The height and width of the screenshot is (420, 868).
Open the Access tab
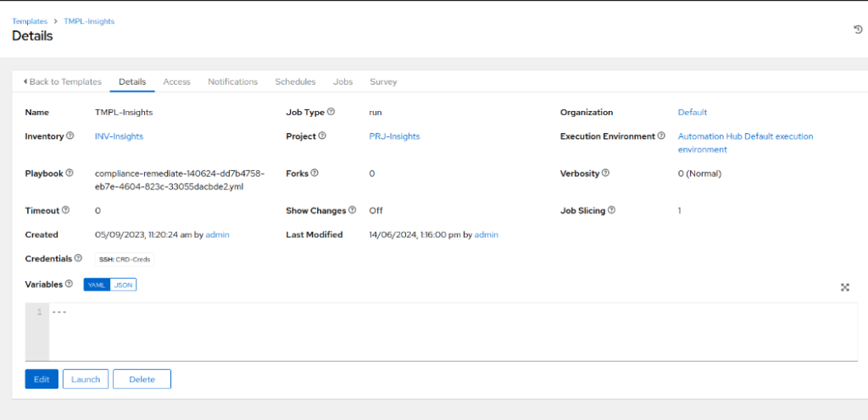pyautogui.click(x=176, y=82)
